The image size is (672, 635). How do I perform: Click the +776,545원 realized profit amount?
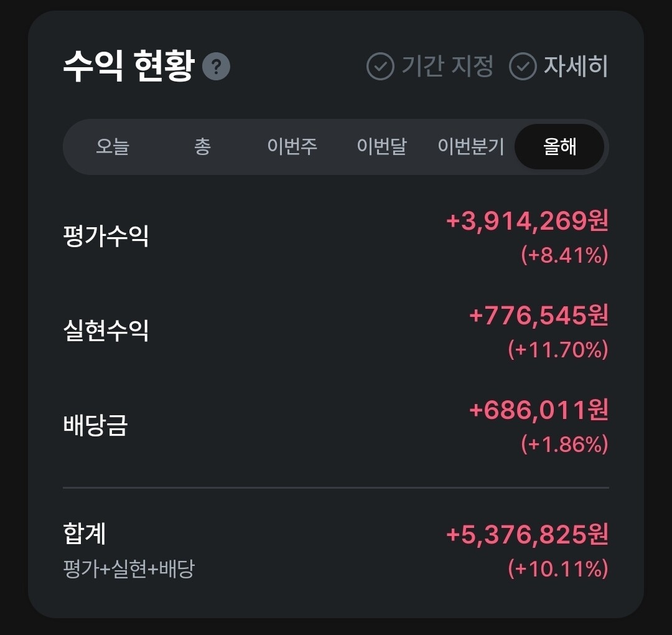(x=538, y=316)
